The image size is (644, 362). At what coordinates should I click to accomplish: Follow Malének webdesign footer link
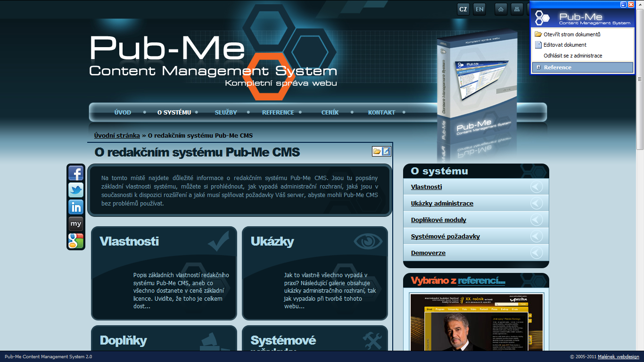(618, 357)
